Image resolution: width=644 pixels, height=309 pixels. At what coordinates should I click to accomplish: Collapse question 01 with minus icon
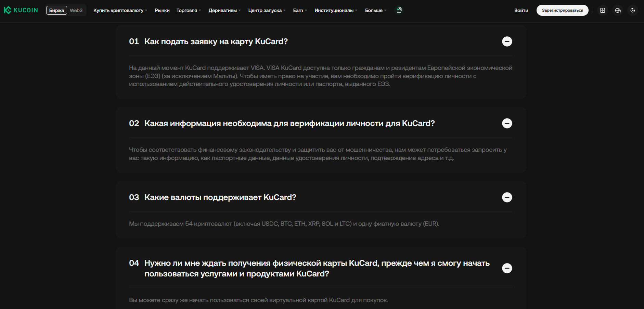pos(507,41)
